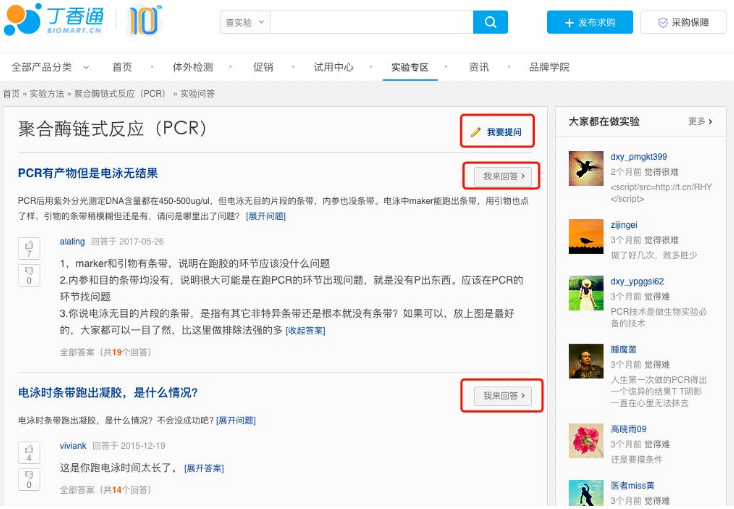The width and height of the screenshot is (734, 509).
Task: Click sidebar text 做了好几次，败多胜少
Action: pos(653,255)
